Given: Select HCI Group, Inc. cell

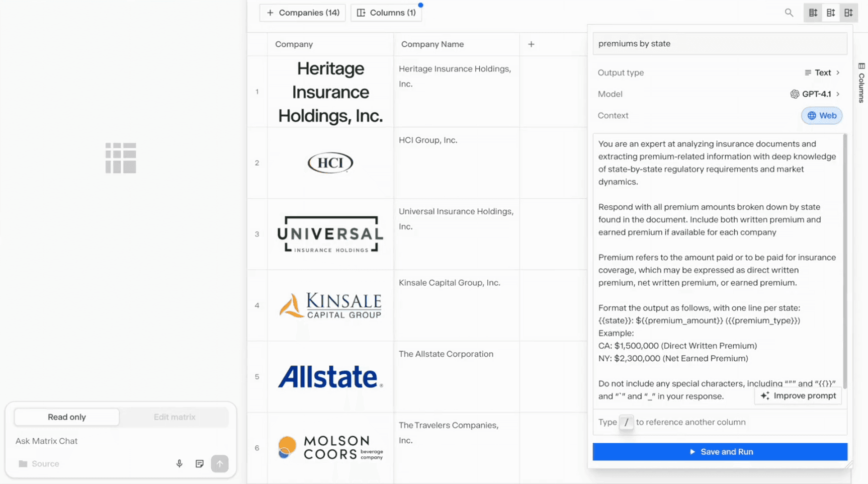Looking at the screenshot, I should (457, 163).
